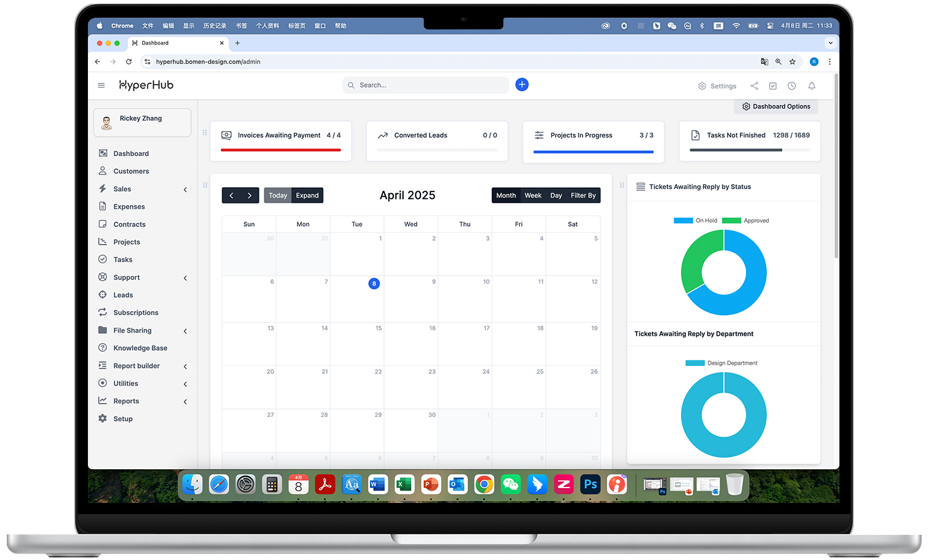Toggle On Hold legend in tickets chart
The image size is (928, 560).
coord(695,220)
